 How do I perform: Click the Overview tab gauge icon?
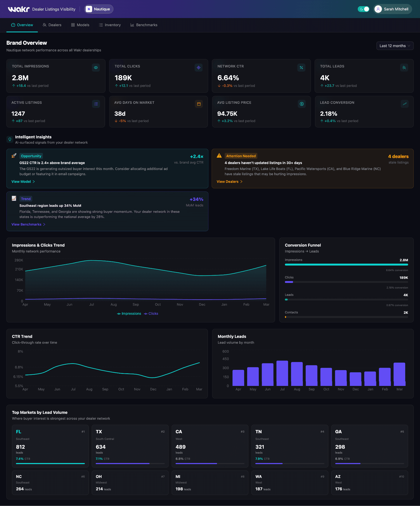click(13, 25)
